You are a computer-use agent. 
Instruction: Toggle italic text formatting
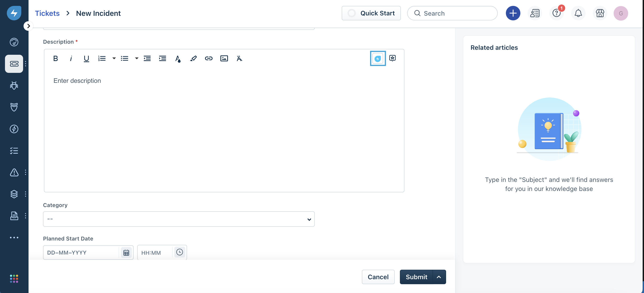click(71, 58)
